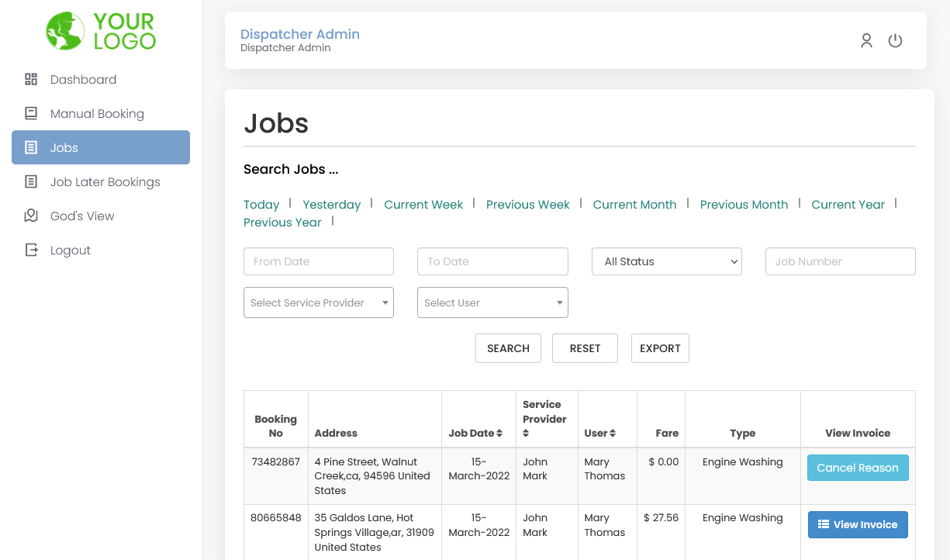Click the EXPORT button
The height and width of the screenshot is (560, 950).
[660, 348]
